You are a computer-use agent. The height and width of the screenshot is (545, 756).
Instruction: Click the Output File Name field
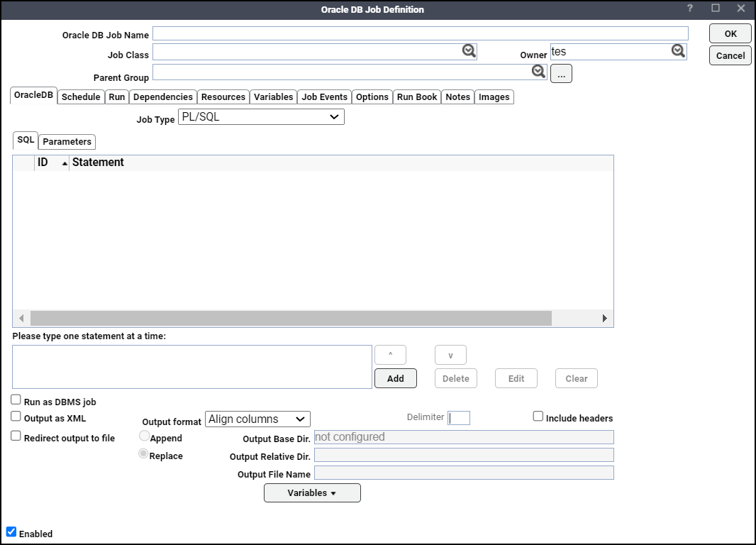point(464,473)
